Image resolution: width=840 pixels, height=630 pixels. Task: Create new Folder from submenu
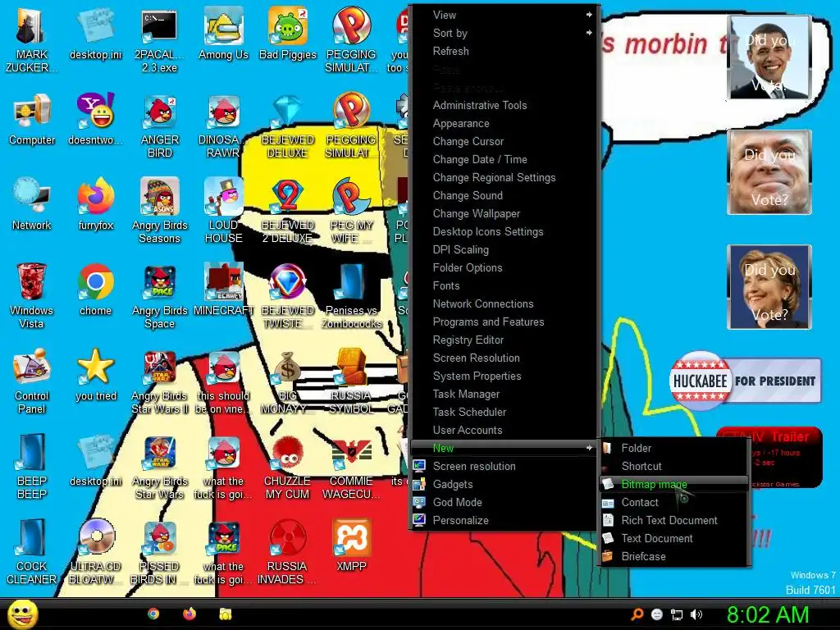pos(674,448)
